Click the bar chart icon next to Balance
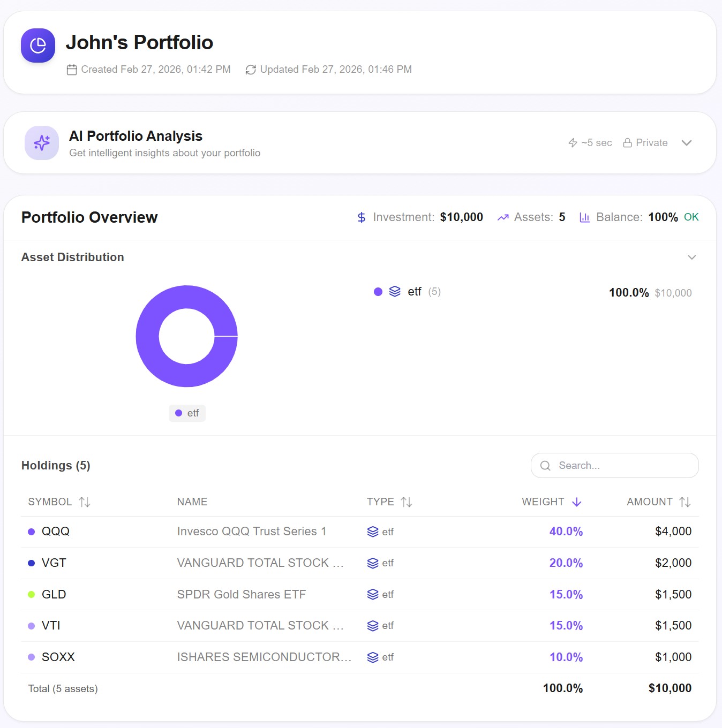The height and width of the screenshot is (728, 722). tap(584, 217)
